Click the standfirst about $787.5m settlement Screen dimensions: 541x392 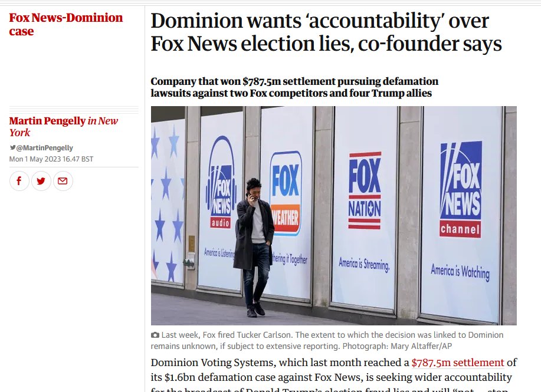(294, 87)
